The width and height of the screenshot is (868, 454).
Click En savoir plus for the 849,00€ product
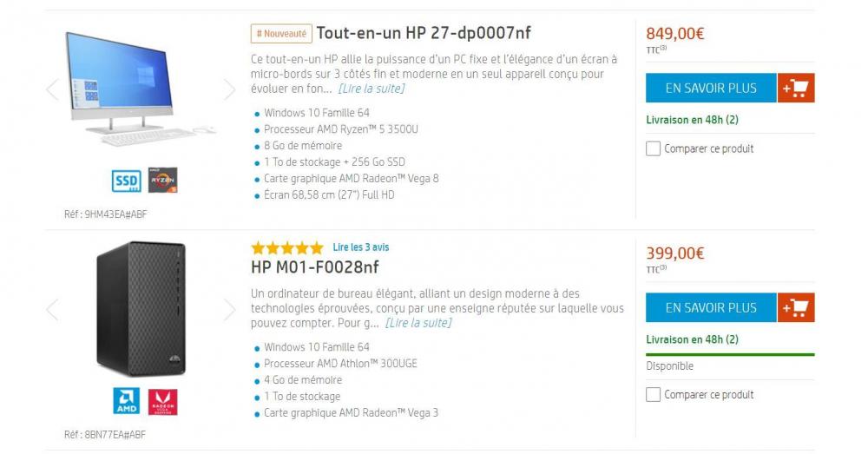tap(710, 88)
